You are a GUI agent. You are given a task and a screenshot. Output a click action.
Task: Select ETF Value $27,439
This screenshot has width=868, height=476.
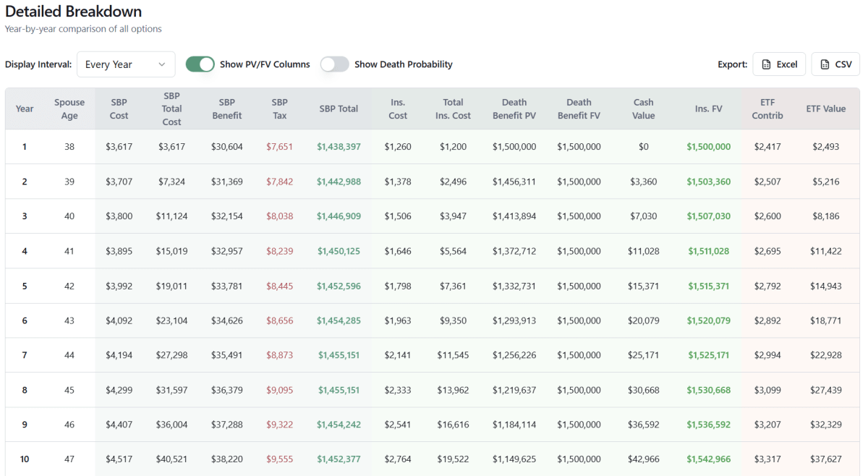click(x=826, y=390)
